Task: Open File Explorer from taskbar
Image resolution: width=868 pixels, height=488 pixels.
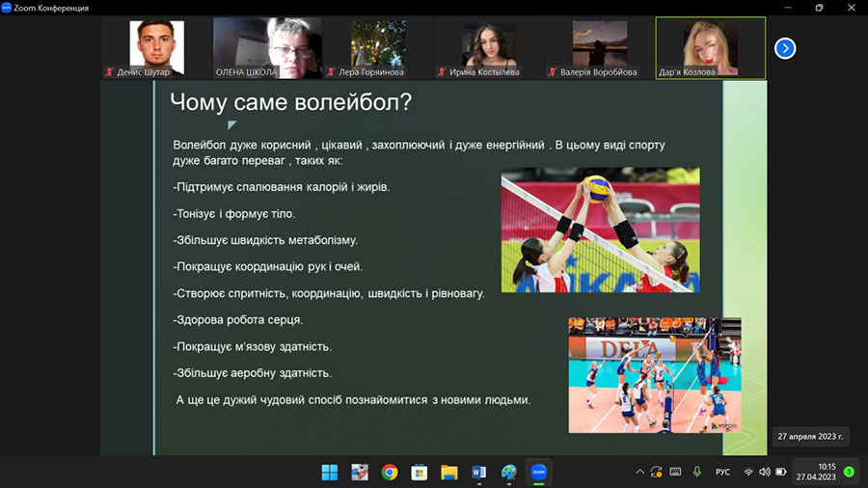Action: pos(448,473)
